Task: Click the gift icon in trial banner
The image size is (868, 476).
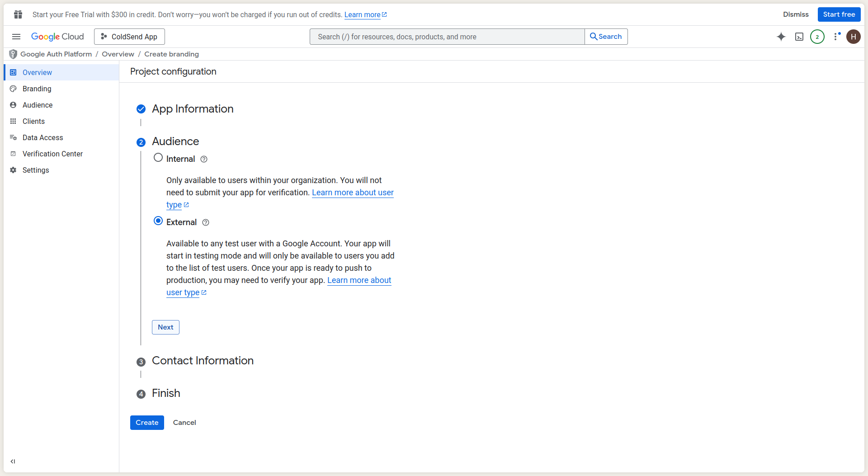Action: click(18, 14)
